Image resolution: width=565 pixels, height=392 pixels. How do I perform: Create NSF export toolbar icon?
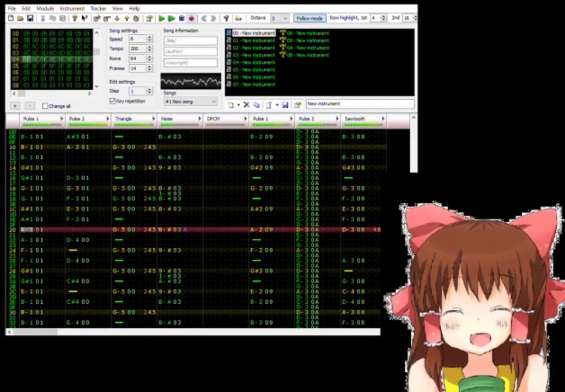[238, 19]
